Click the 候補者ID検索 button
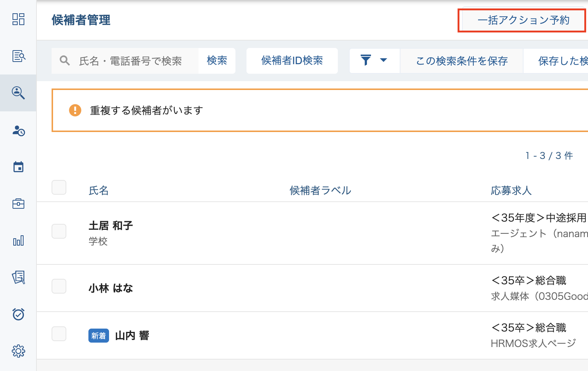588x371 pixels. pos(292,60)
